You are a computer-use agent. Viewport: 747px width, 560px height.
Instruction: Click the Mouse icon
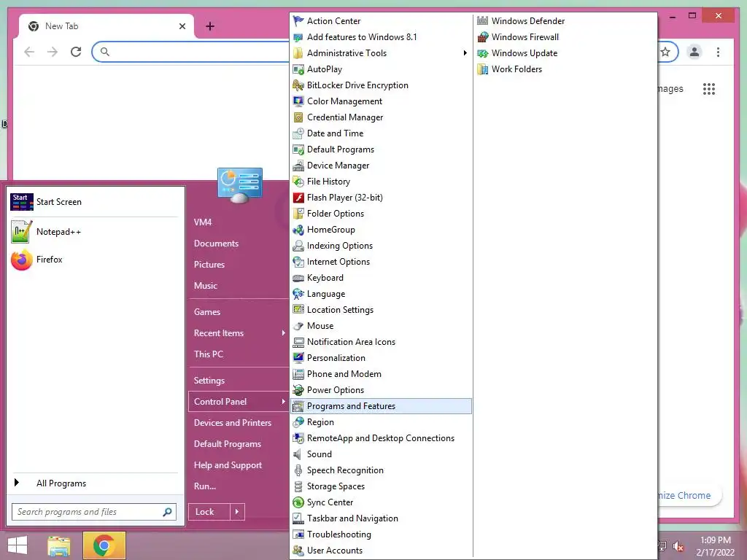click(298, 326)
